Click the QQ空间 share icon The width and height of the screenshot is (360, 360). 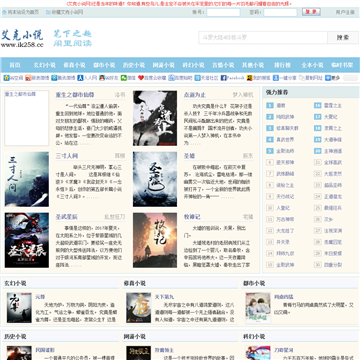coord(6,78)
